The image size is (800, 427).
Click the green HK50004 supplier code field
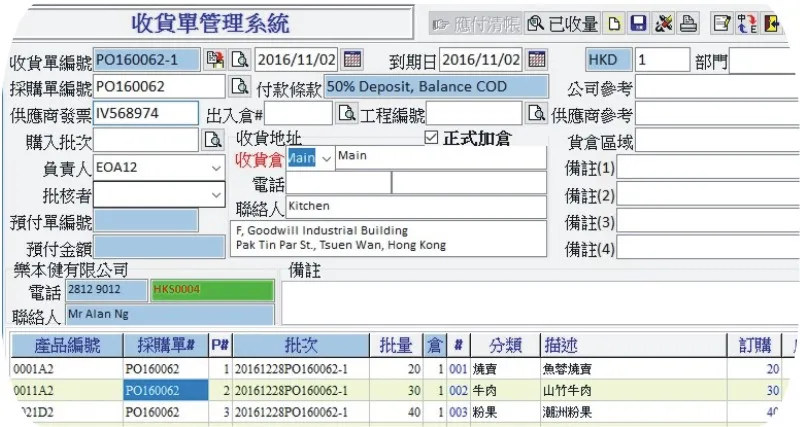[210, 290]
